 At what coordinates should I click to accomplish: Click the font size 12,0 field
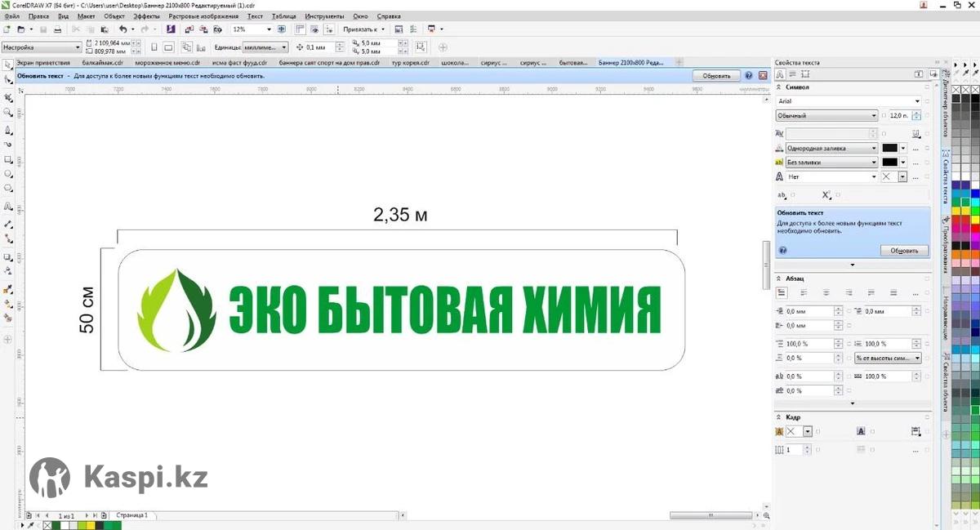(898, 116)
